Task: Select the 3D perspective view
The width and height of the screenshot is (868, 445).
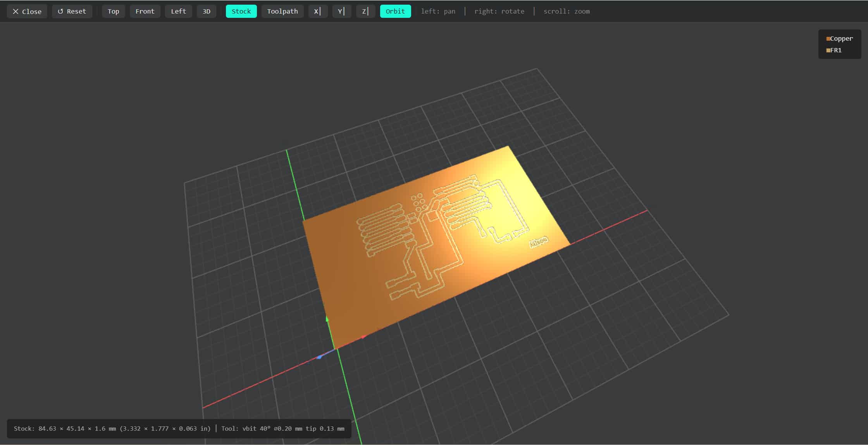Action: pos(206,11)
